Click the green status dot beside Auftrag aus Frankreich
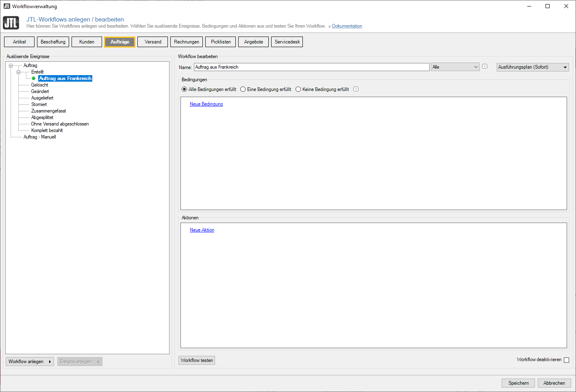The height and width of the screenshot is (392, 576). [34, 78]
